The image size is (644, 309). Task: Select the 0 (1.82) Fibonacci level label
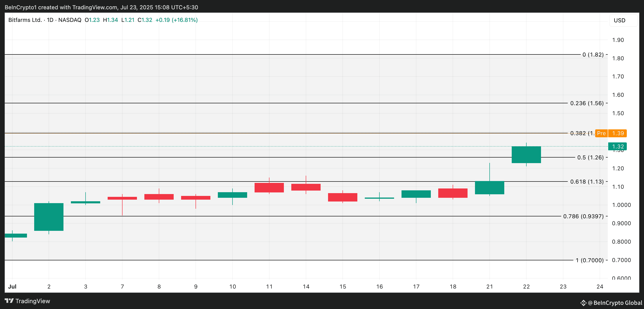click(x=593, y=54)
